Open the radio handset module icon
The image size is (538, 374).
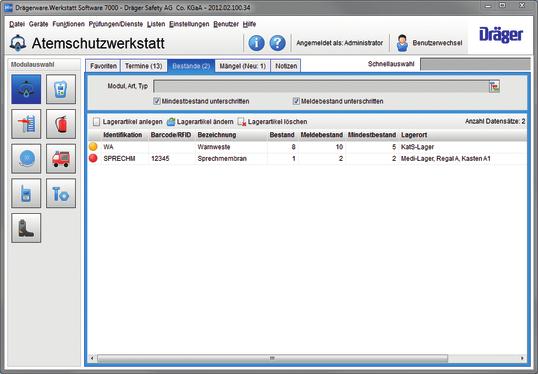[26, 193]
